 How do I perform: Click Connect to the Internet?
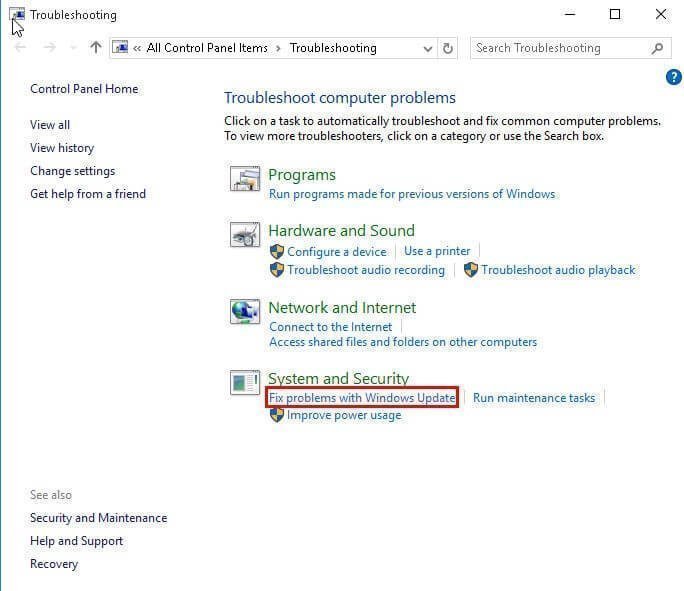click(331, 327)
